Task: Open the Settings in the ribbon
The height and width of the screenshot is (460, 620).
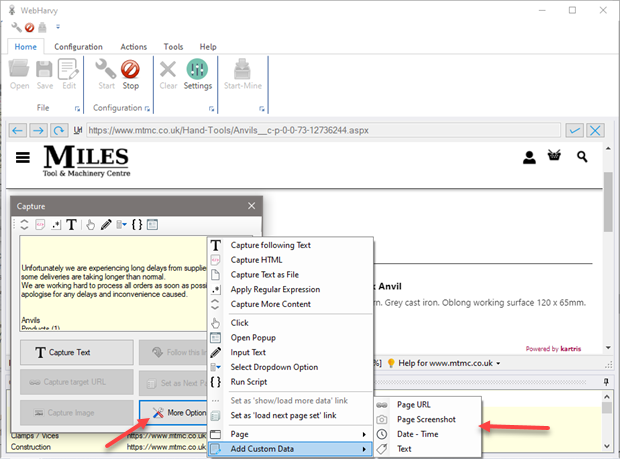Action: (x=198, y=74)
